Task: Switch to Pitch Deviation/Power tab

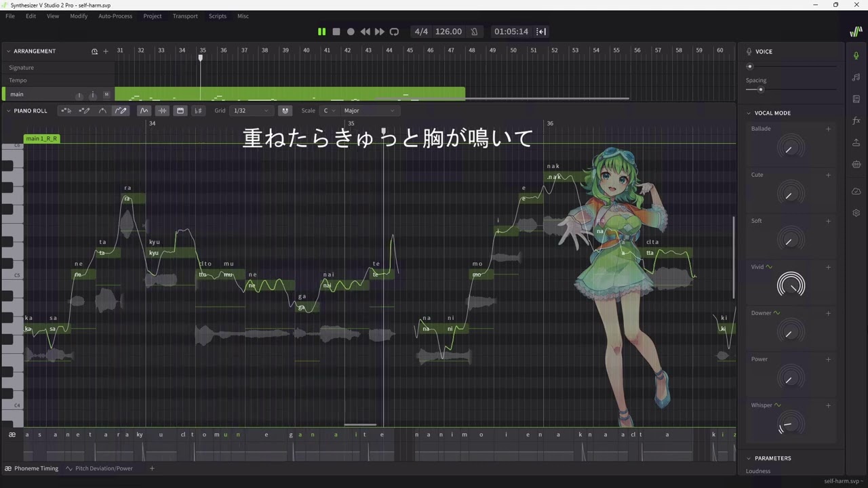Action: [99, 468]
